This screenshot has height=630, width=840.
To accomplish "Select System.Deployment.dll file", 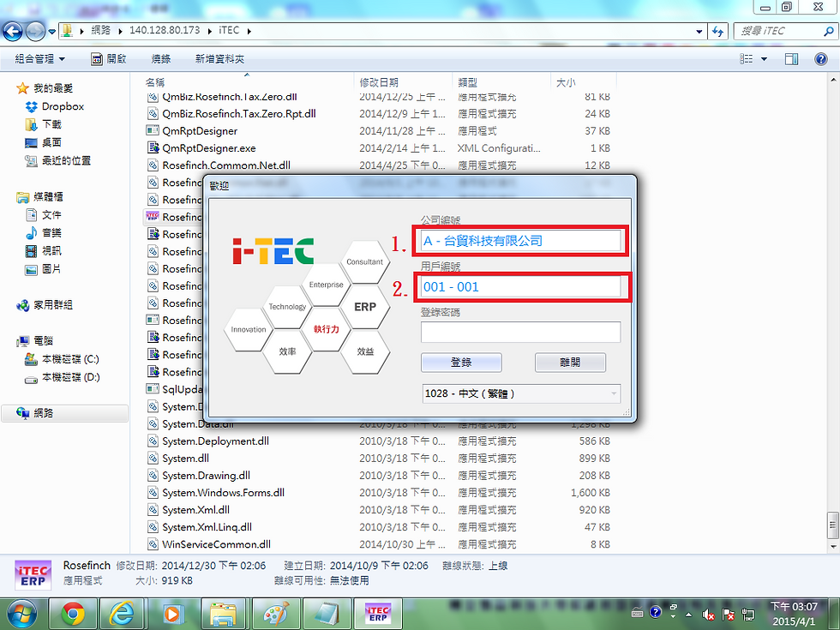I will tap(215, 441).
